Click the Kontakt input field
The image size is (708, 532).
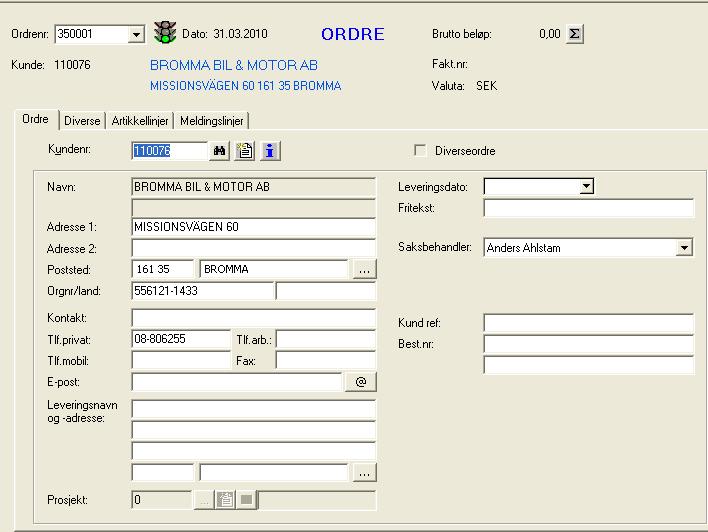coord(253,318)
